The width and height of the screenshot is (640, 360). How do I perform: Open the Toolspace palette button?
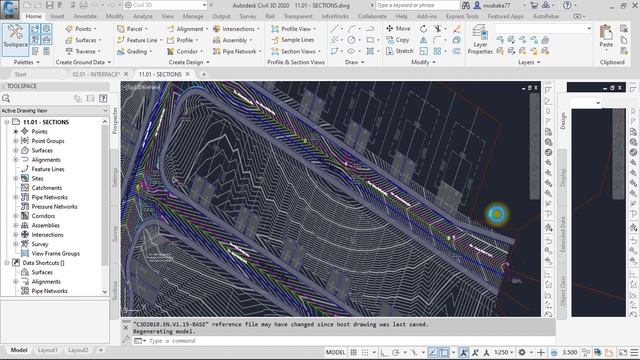coord(15,39)
